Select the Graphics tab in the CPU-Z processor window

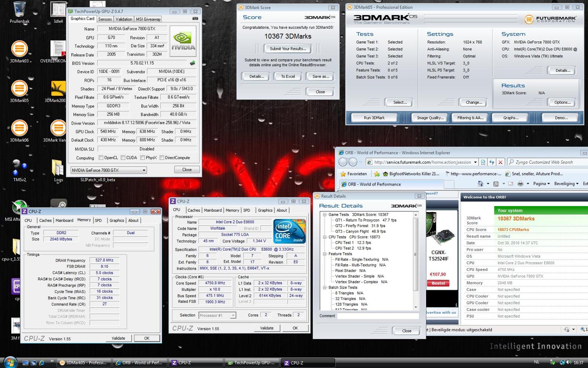coord(265,210)
